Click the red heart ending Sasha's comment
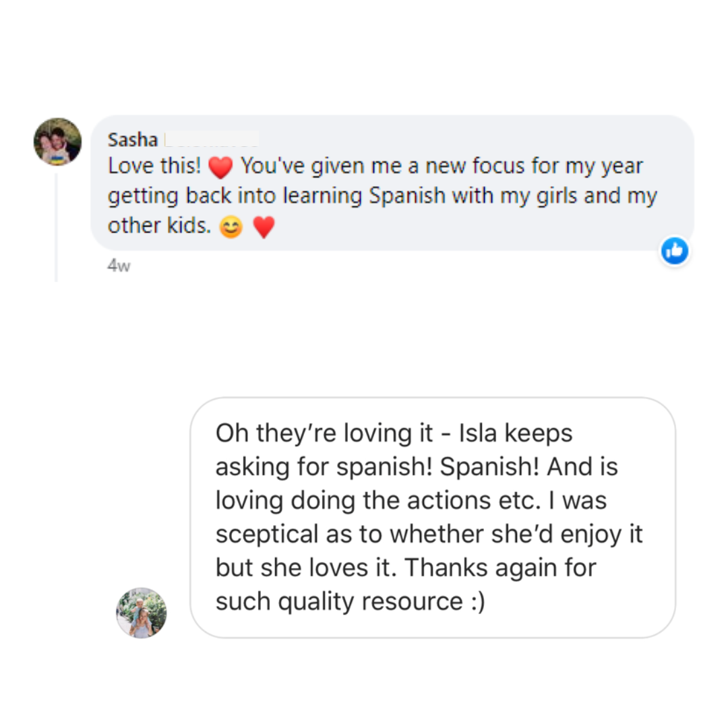This screenshot has height=728, width=728. 264,229
